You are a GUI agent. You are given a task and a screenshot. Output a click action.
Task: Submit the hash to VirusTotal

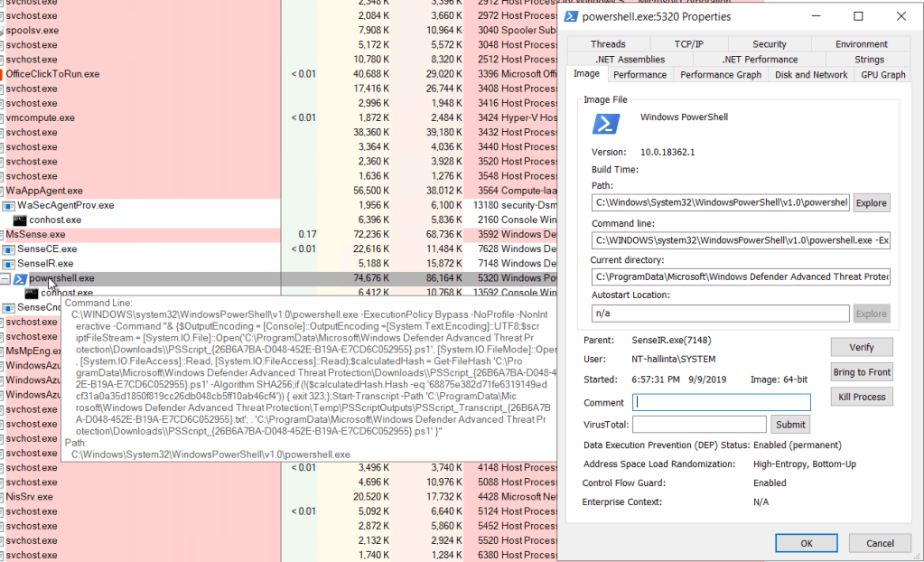click(790, 425)
